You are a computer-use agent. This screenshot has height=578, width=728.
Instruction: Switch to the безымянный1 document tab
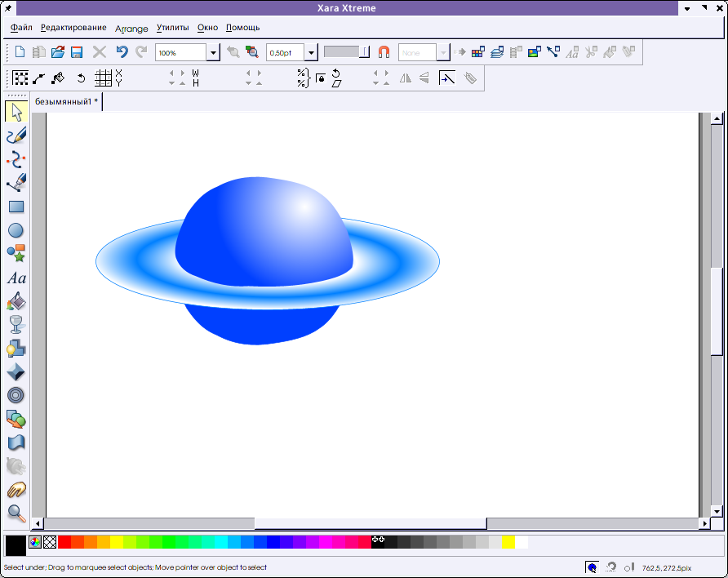(x=65, y=102)
